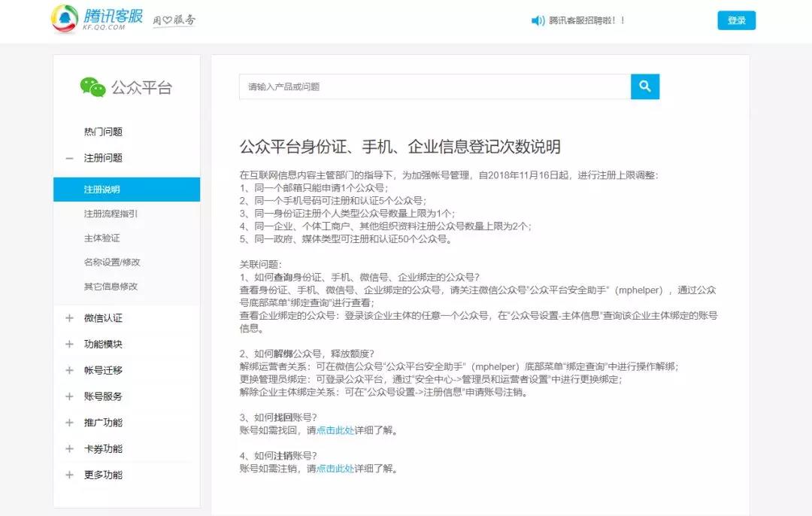This screenshot has width=812, height=516.
Task: Click 点击此处 link under 如何注销账号
Action: pyautogui.click(x=335, y=469)
